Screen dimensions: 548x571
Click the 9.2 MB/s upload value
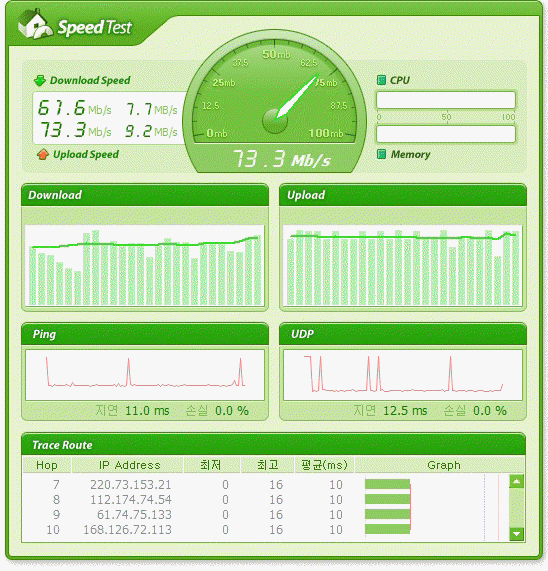[151, 131]
